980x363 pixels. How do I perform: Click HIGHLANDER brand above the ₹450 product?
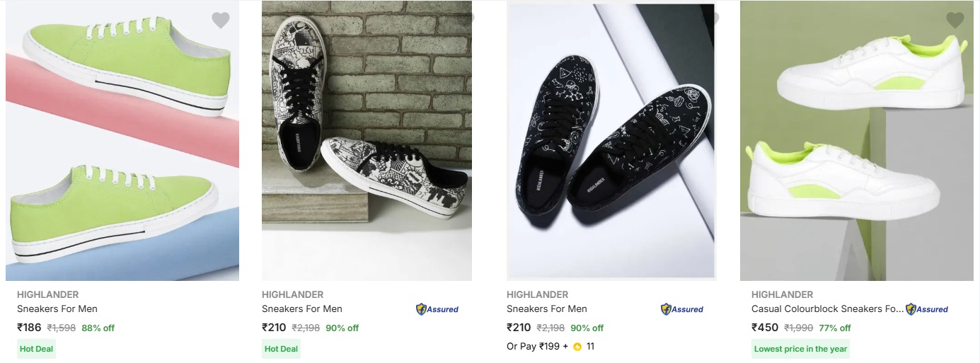coord(782,294)
